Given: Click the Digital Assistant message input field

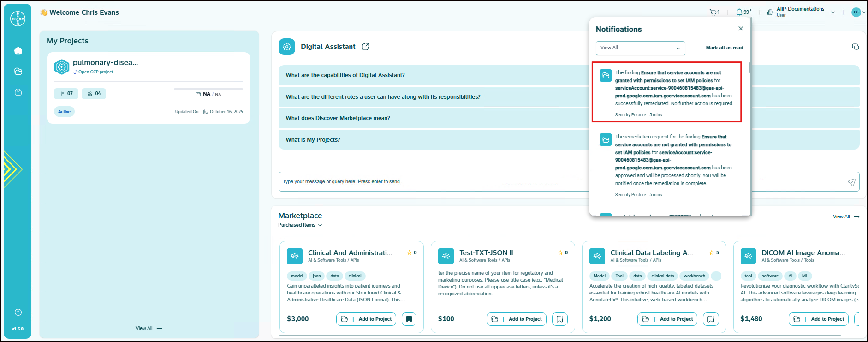Looking at the screenshot, I should [x=429, y=182].
